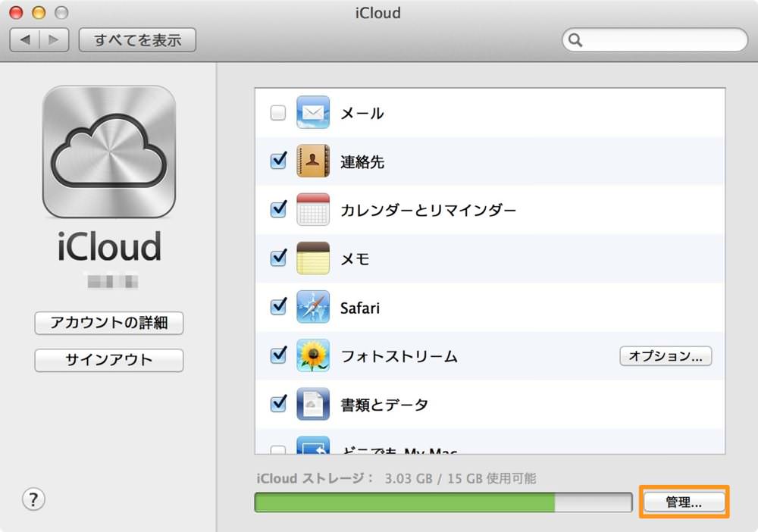
Task: Open help with the question mark button
Action: tap(33, 499)
